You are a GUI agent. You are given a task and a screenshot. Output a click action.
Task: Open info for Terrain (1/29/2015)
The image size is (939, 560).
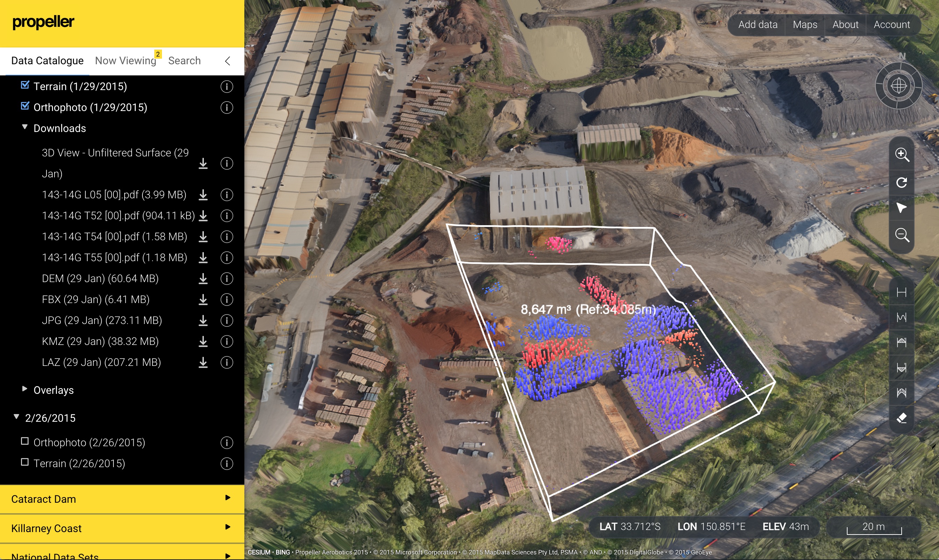click(226, 87)
